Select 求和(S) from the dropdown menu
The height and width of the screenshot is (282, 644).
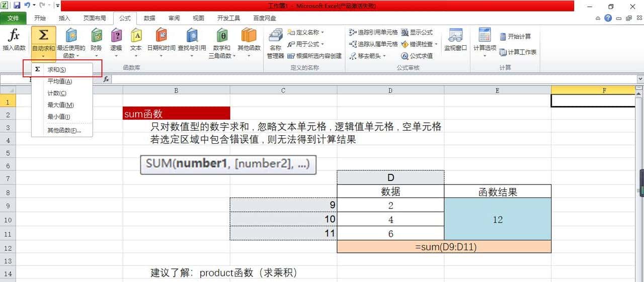tap(62, 69)
